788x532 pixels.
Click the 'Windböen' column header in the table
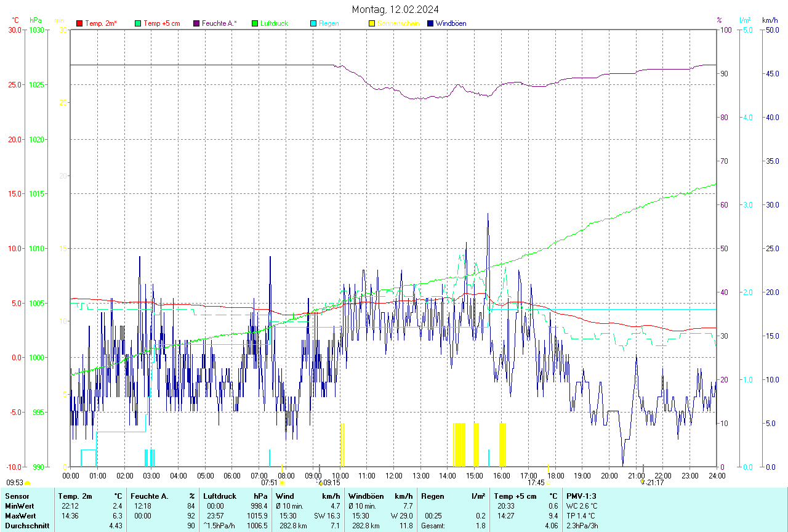pos(366,496)
